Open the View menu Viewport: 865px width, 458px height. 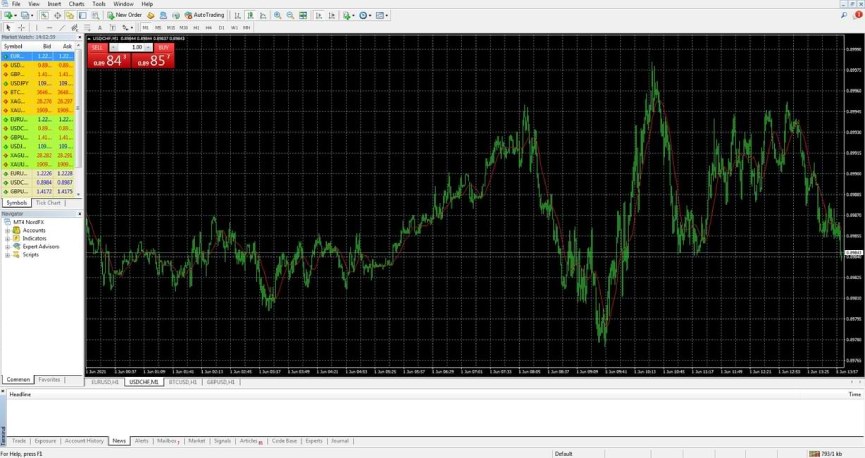click(34, 4)
